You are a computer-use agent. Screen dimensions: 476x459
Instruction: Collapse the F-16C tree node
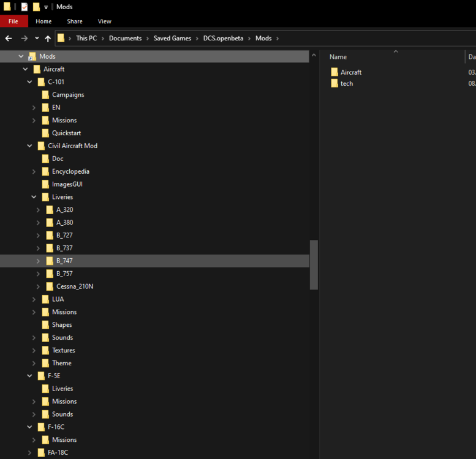click(x=29, y=427)
